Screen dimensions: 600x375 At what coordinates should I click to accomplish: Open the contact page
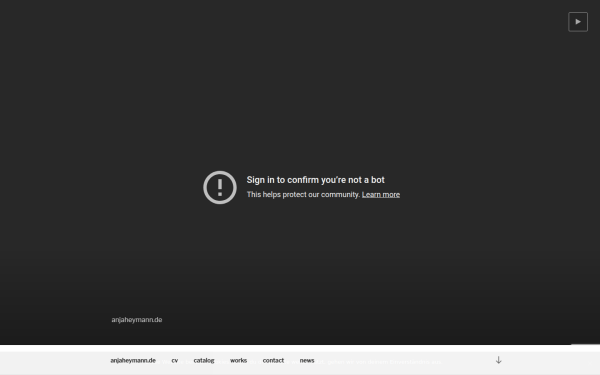click(273, 360)
